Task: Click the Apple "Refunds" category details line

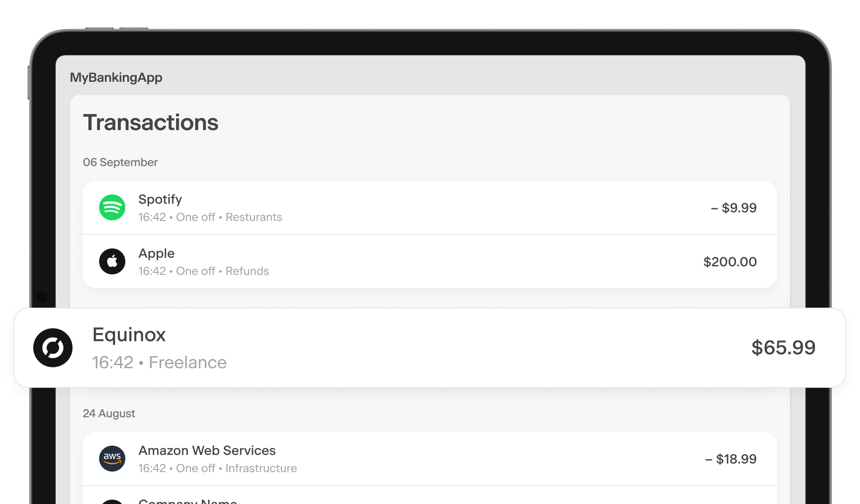Action: [x=203, y=271]
